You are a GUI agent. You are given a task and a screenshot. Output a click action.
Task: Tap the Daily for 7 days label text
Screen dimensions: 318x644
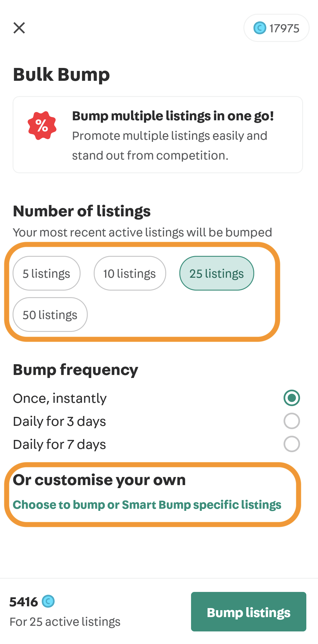(x=59, y=444)
